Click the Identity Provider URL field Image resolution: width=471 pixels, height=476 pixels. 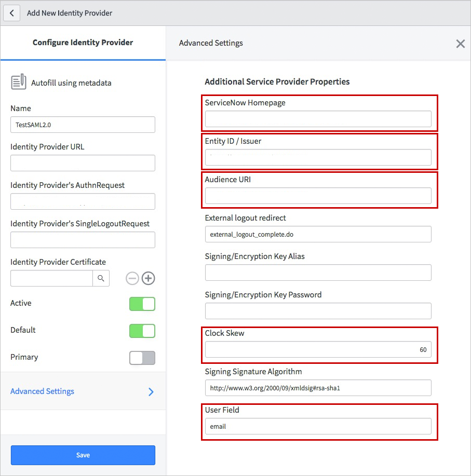pyautogui.click(x=83, y=163)
